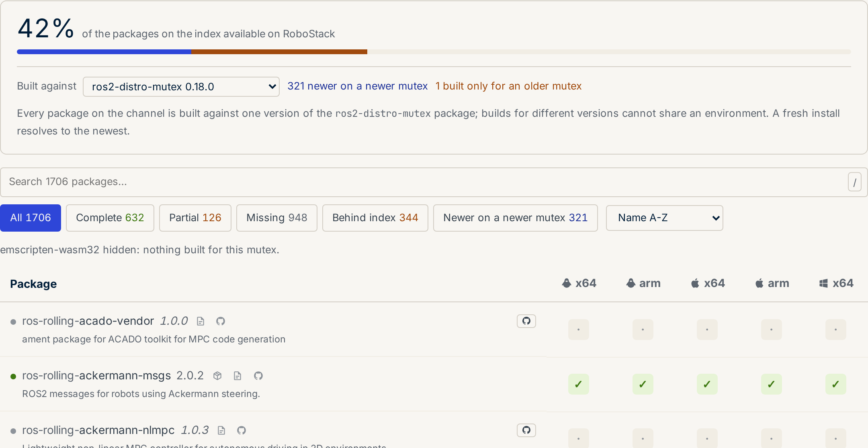Screen dimensions: 868x448
Task: Filter by Partial 126 packages
Action: point(195,218)
